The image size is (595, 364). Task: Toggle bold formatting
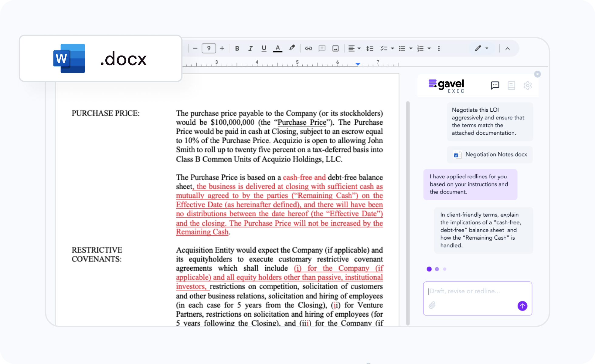[x=237, y=48]
